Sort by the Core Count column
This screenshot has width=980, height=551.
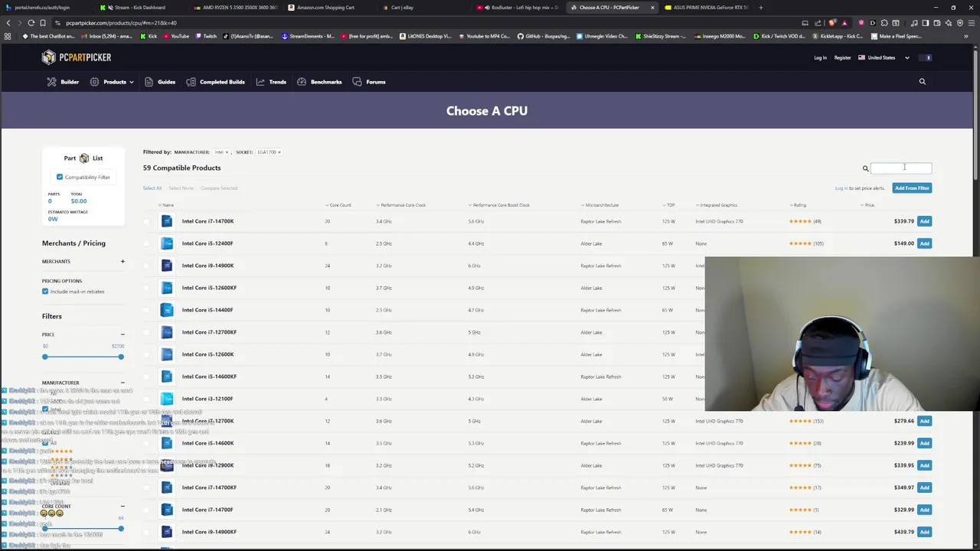point(338,205)
